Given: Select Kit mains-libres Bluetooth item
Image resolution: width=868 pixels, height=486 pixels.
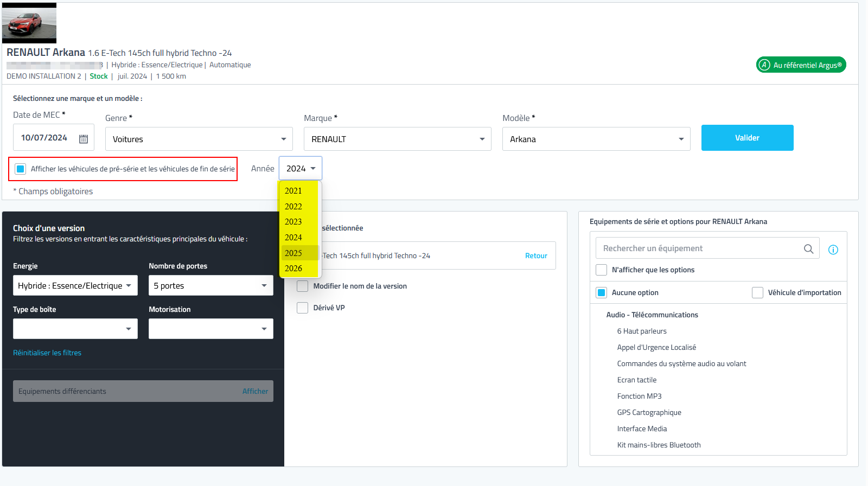Looking at the screenshot, I should tap(659, 445).
